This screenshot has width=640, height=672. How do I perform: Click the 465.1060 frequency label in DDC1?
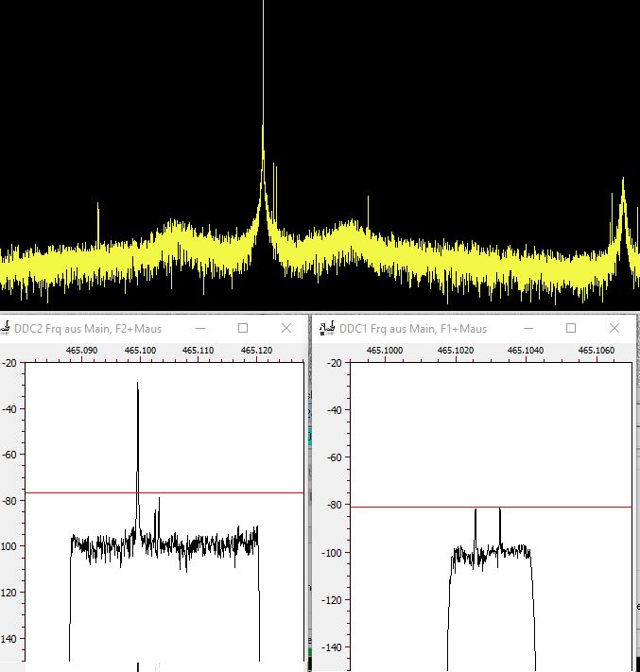coord(597,350)
